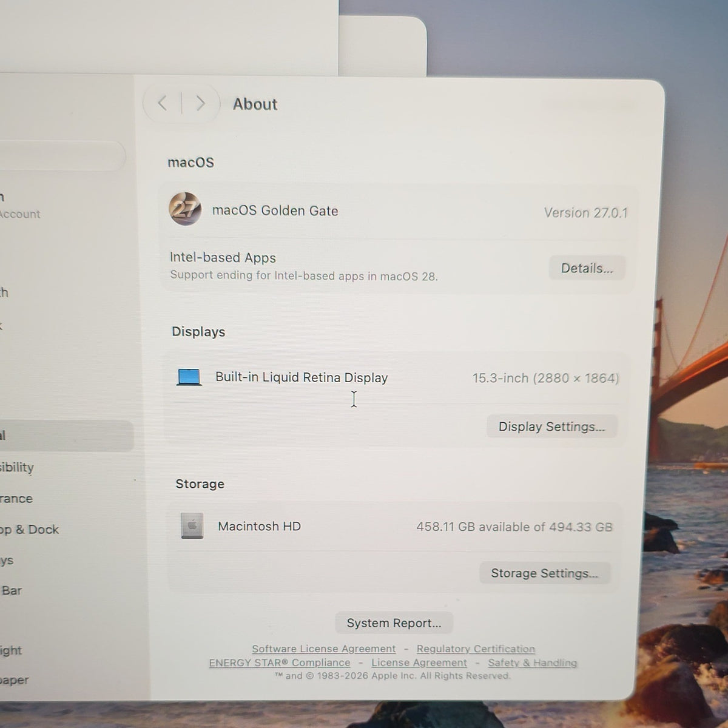Open the ENERGY STAR Compliance link

click(x=280, y=662)
